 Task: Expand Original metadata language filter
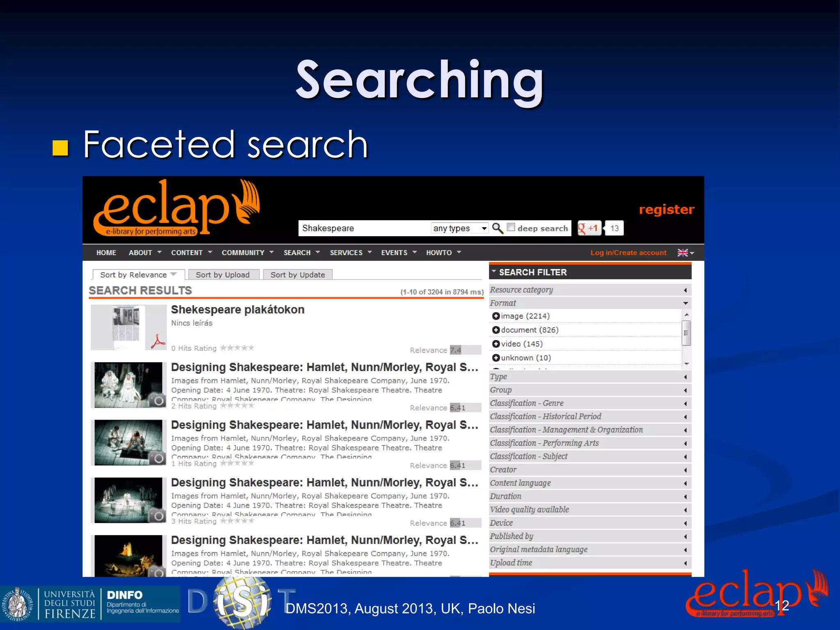click(590, 550)
